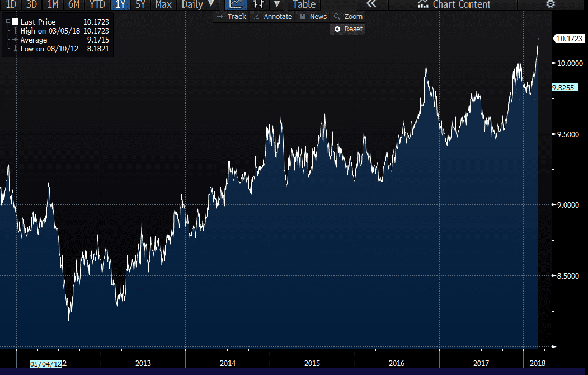Screen dimensions: 588x375
Task: Select the Zoom magnifier tool
Action: [347, 17]
